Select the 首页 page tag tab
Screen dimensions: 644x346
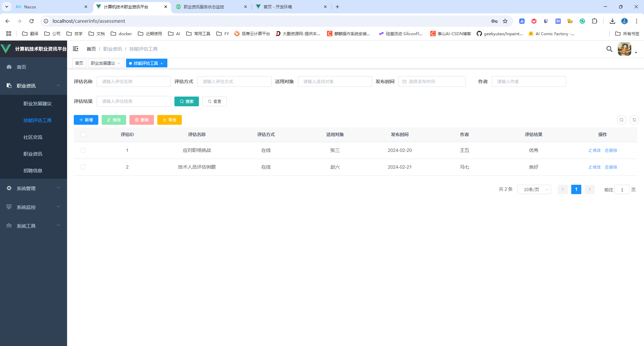pos(79,63)
